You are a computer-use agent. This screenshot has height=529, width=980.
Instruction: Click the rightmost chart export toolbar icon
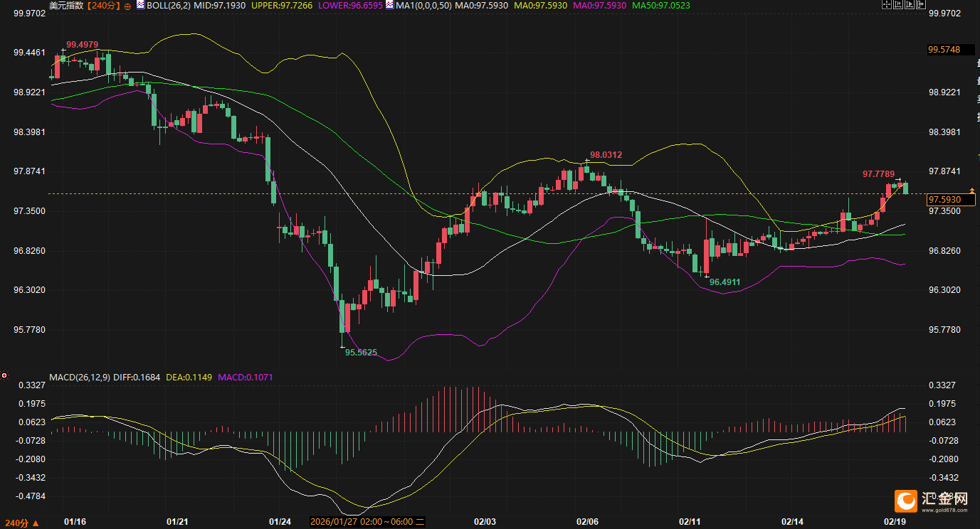[x=921, y=4]
